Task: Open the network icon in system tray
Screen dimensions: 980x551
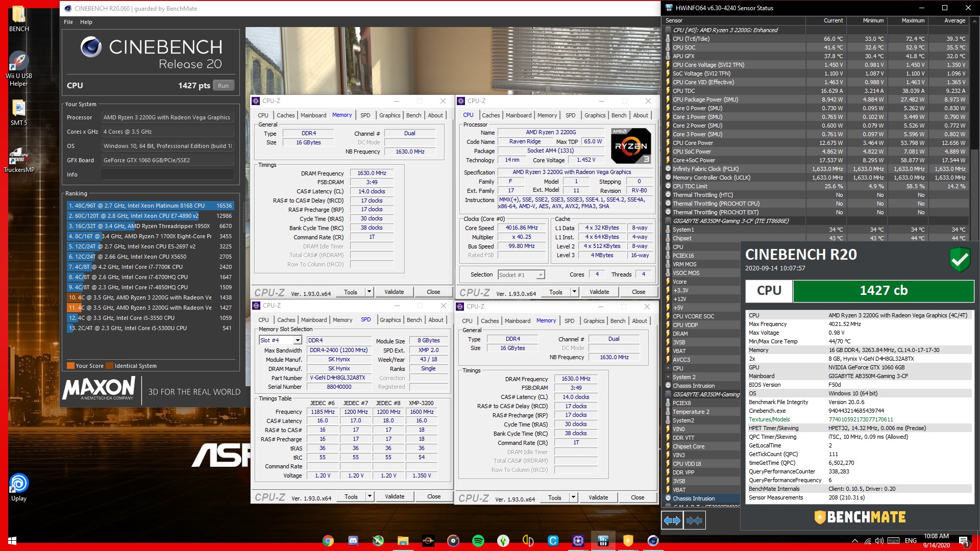Action: (x=868, y=541)
